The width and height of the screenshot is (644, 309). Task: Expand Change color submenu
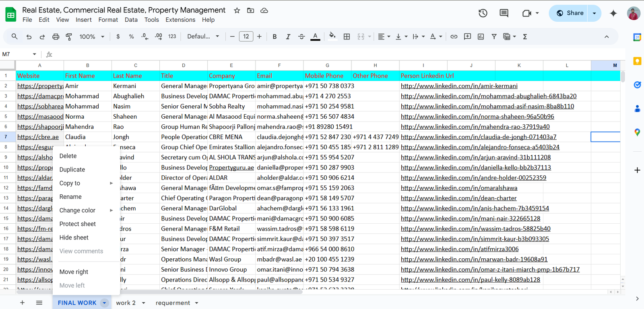86,210
